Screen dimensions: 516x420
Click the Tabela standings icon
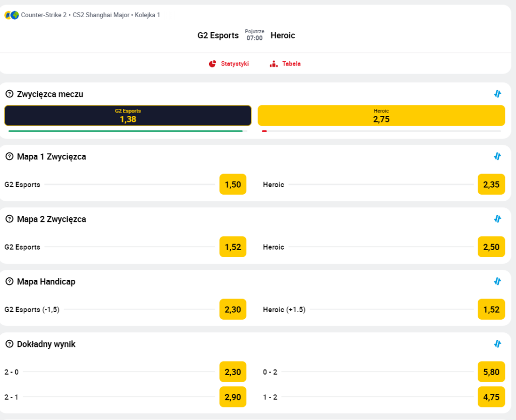[274, 64]
